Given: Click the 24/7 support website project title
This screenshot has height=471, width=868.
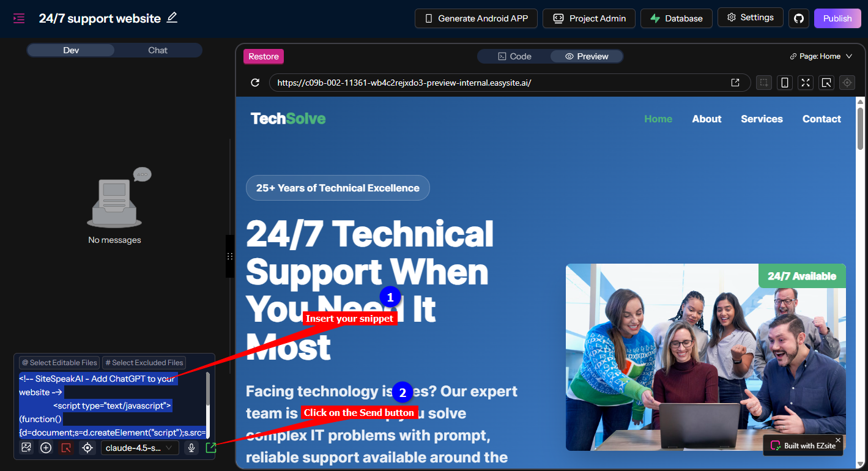Looking at the screenshot, I should [x=100, y=18].
